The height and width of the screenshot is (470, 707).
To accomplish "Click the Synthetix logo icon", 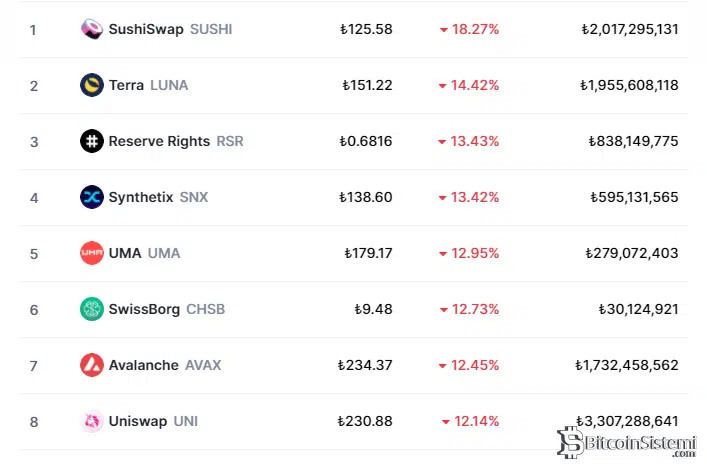I will click(92, 197).
